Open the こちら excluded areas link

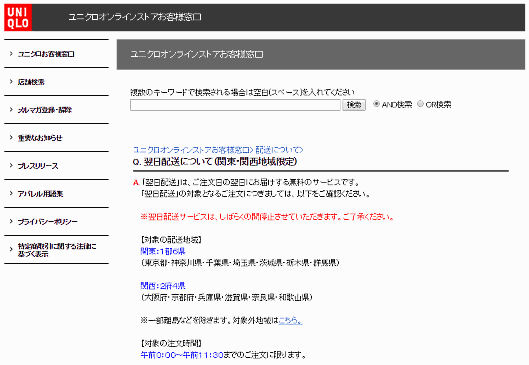290,320
